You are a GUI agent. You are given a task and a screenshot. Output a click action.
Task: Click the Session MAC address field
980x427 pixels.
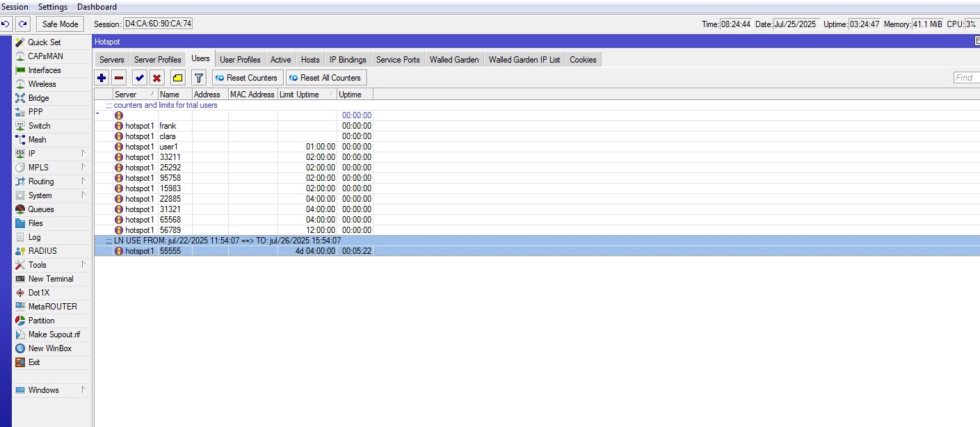158,24
